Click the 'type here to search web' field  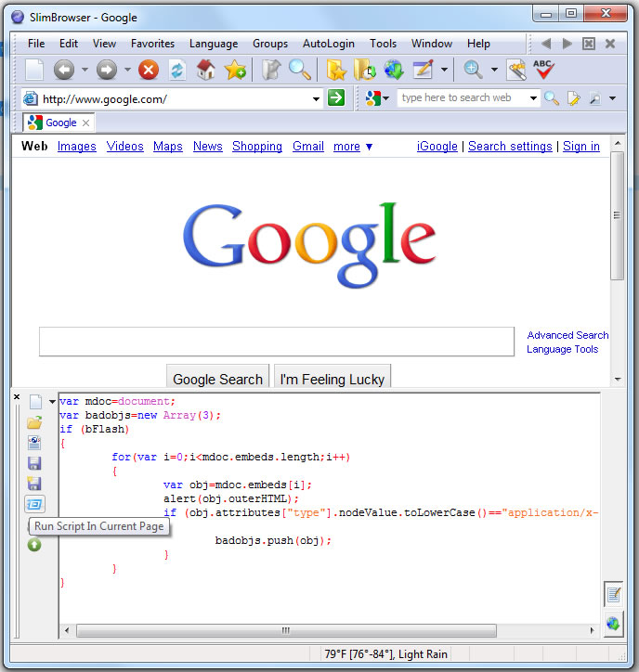coord(463,97)
